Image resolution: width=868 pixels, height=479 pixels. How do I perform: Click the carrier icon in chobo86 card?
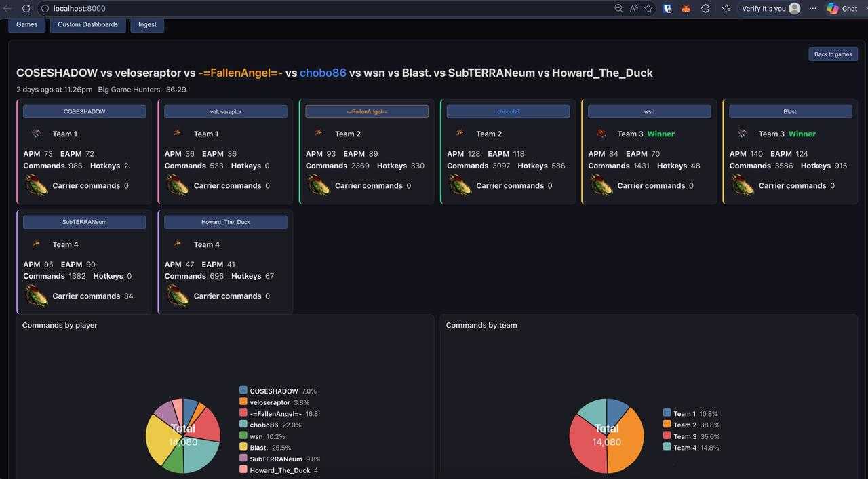pos(459,185)
